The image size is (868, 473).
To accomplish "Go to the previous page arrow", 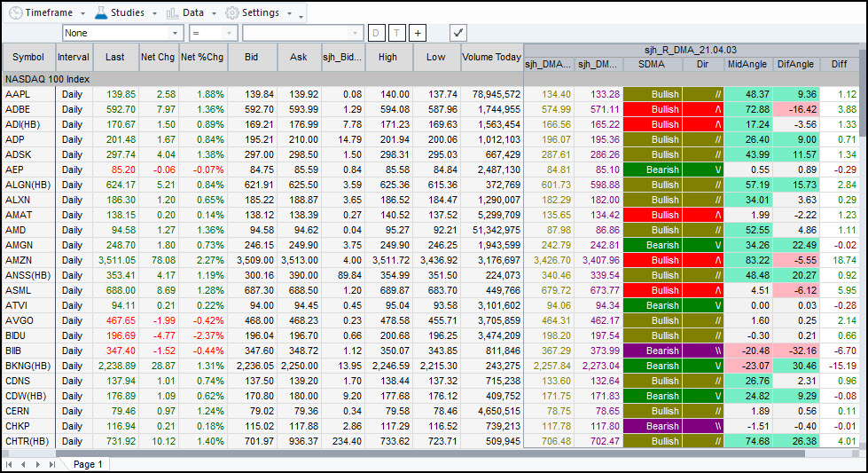I will tap(23, 464).
